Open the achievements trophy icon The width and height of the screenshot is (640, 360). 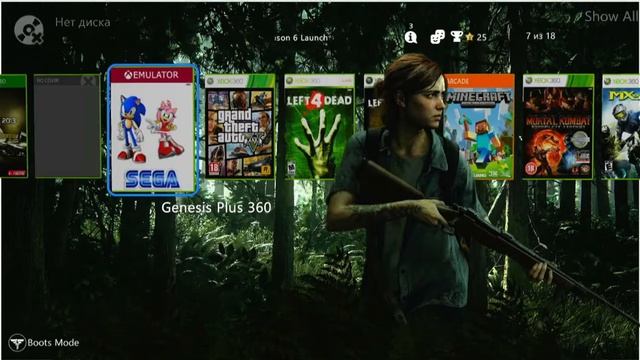point(456,37)
